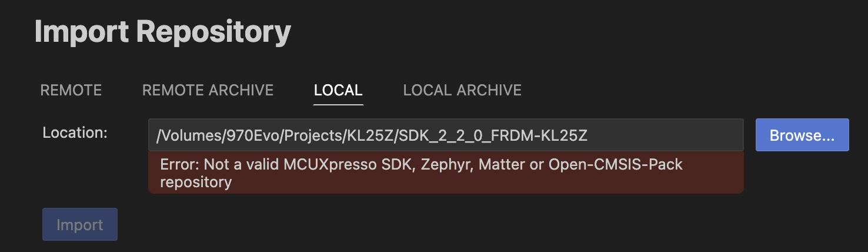Switch to the REMOTE tab
The height and width of the screenshot is (252, 868).
coord(71,90)
